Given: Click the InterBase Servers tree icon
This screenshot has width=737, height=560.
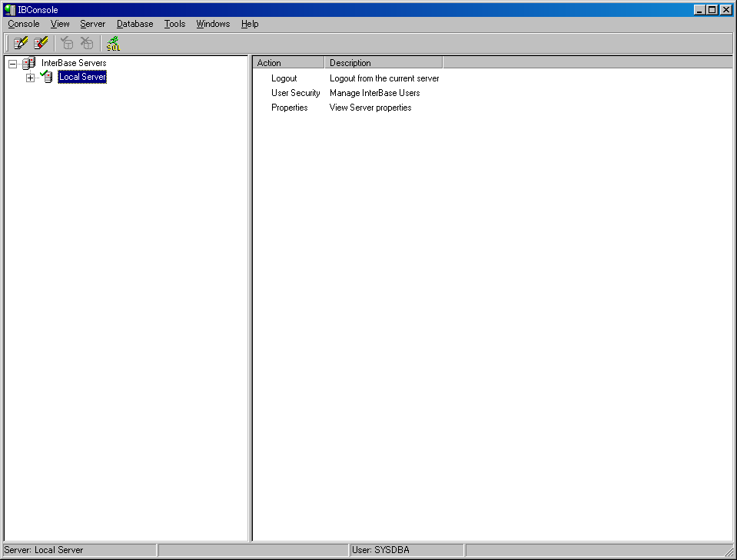Looking at the screenshot, I should [28, 63].
